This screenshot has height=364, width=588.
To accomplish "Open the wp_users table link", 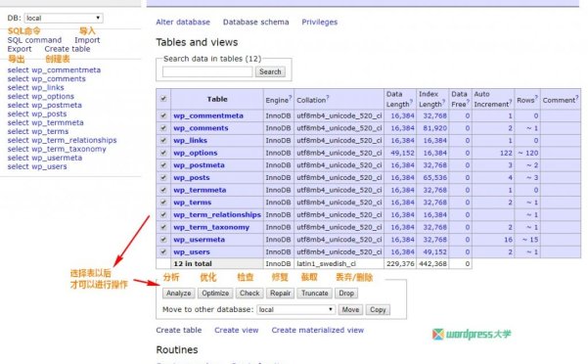I will point(191,251).
